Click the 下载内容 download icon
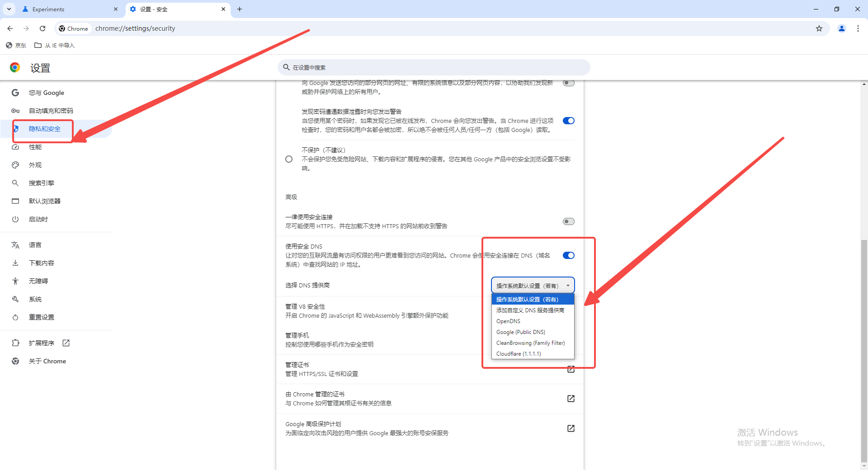Screen dimensions: 868x470 pyautogui.click(x=15, y=263)
